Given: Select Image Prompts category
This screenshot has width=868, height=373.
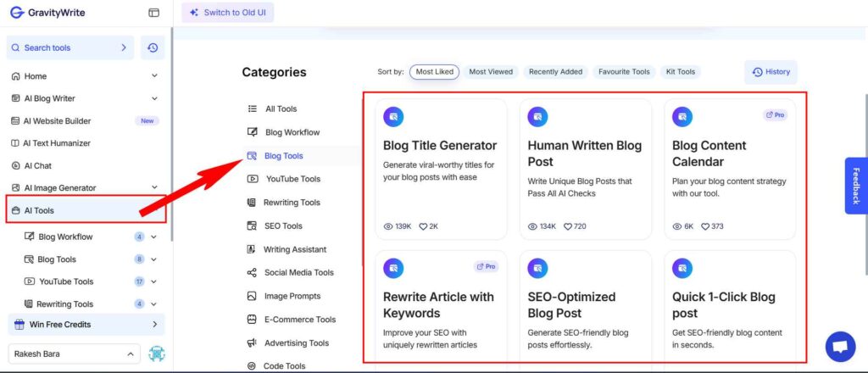Looking at the screenshot, I should click(x=283, y=296).
